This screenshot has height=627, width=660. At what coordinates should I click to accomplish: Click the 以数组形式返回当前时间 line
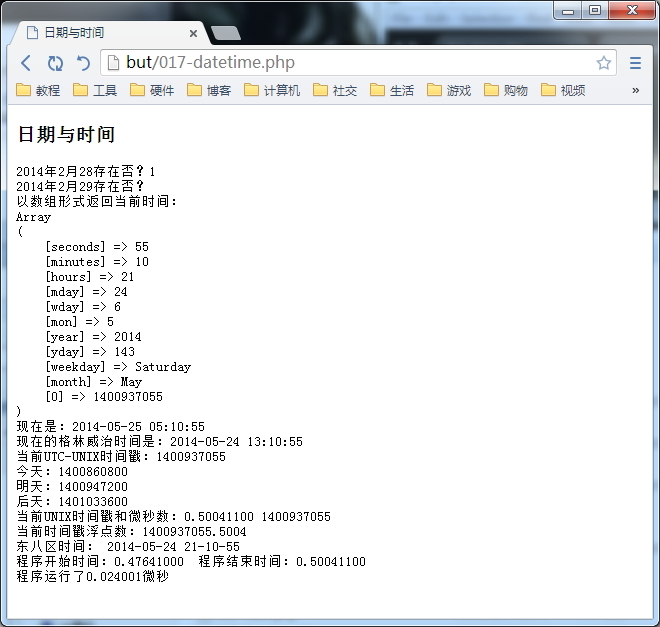point(96,201)
